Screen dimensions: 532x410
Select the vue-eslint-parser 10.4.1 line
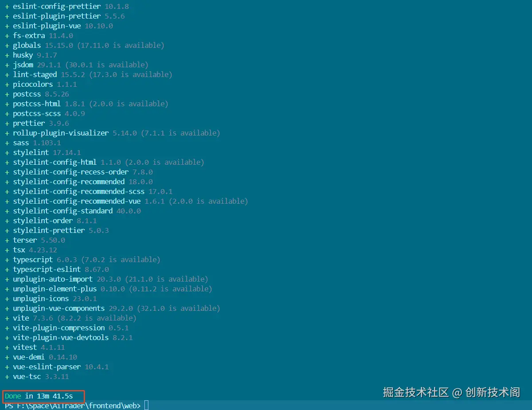click(x=57, y=367)
